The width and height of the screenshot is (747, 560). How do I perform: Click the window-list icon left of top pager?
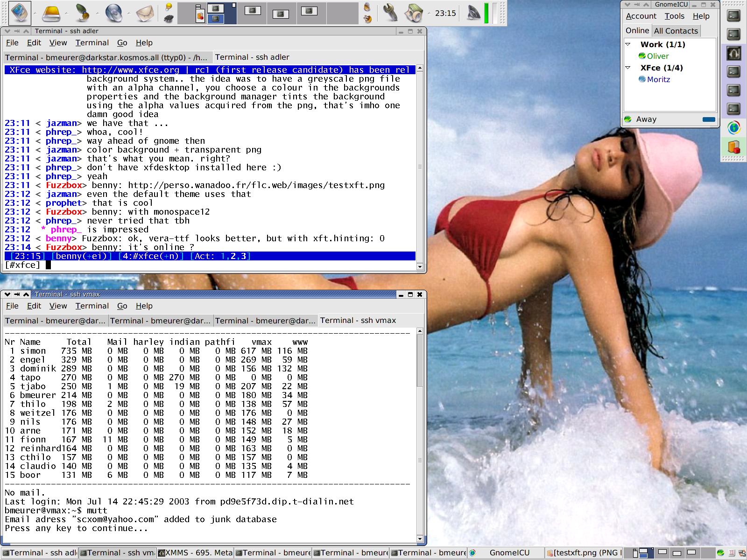coord(200,13)
